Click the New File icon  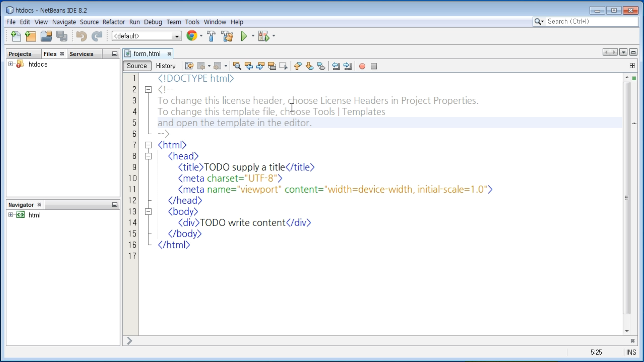pos(16,36)
